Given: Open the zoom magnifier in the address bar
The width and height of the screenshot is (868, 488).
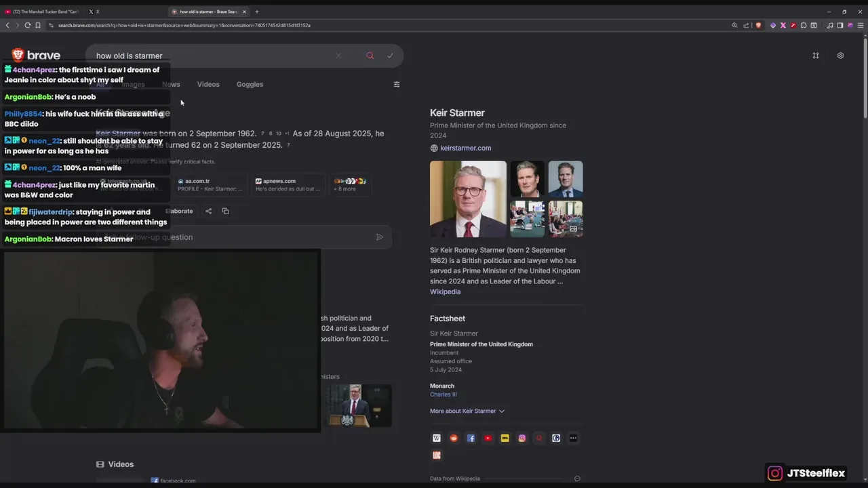Looking at the screenshot, I should [x=734, y=25].
